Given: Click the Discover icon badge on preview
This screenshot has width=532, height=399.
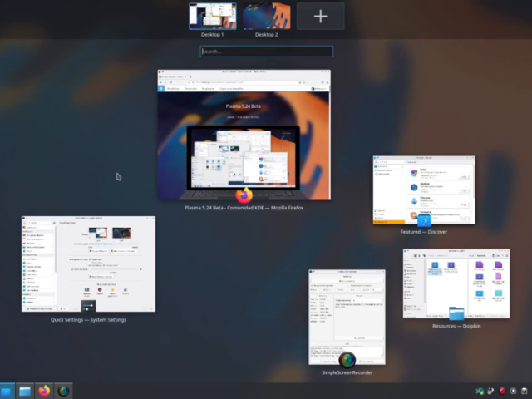Looking at the screenshot, I should (x=423, y=221).
